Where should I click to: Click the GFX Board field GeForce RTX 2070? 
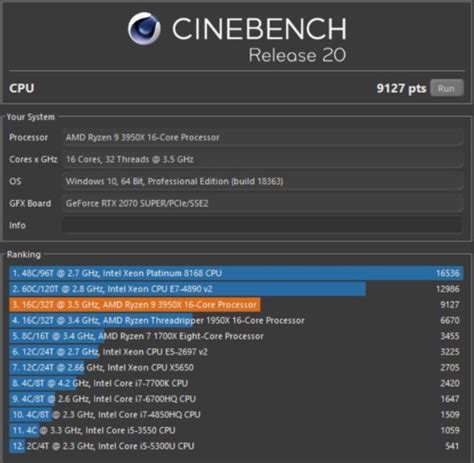pyautogui.click(x=262, y=203)
